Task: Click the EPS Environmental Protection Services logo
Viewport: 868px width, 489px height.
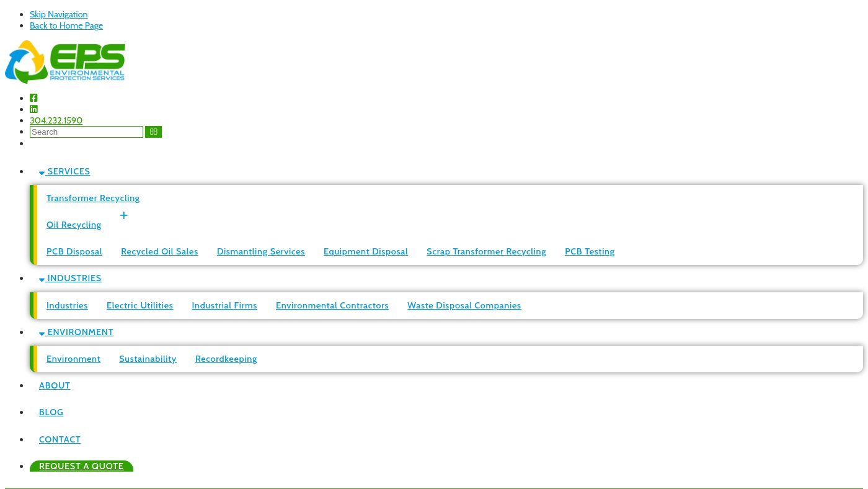Action: coord(65,62)
